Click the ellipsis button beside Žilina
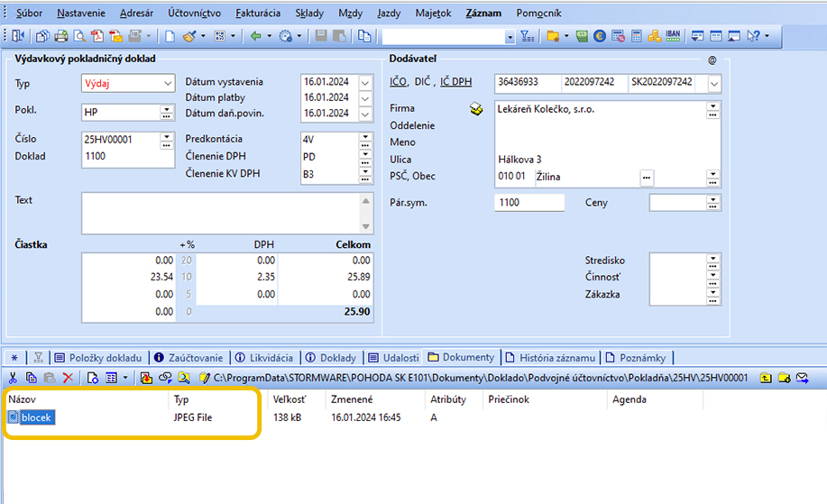This screenshot has height=504, width=827. [647, 178]
